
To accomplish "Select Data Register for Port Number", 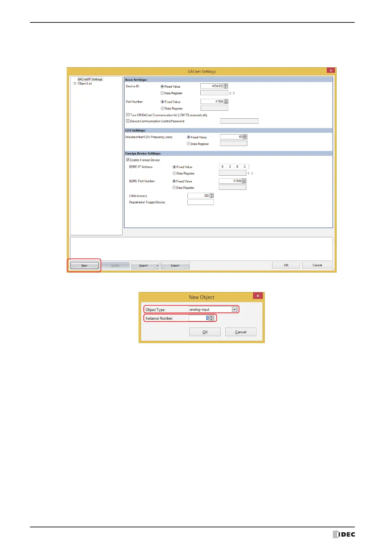I will 162,108.
